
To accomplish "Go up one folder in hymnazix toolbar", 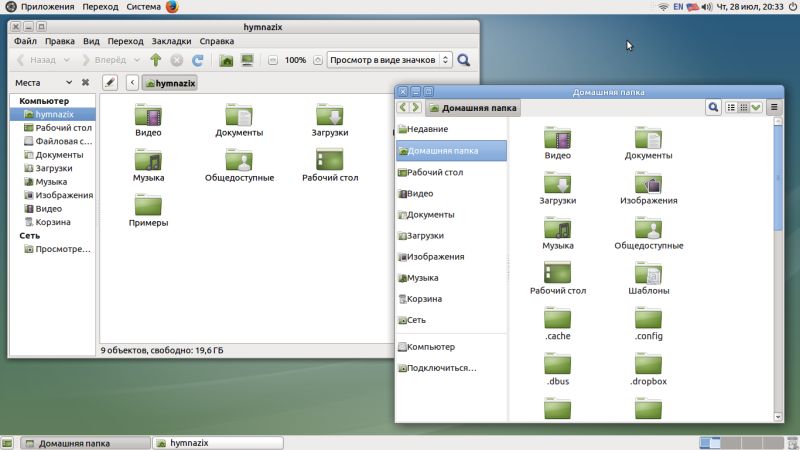I will [x=156, y=60].
